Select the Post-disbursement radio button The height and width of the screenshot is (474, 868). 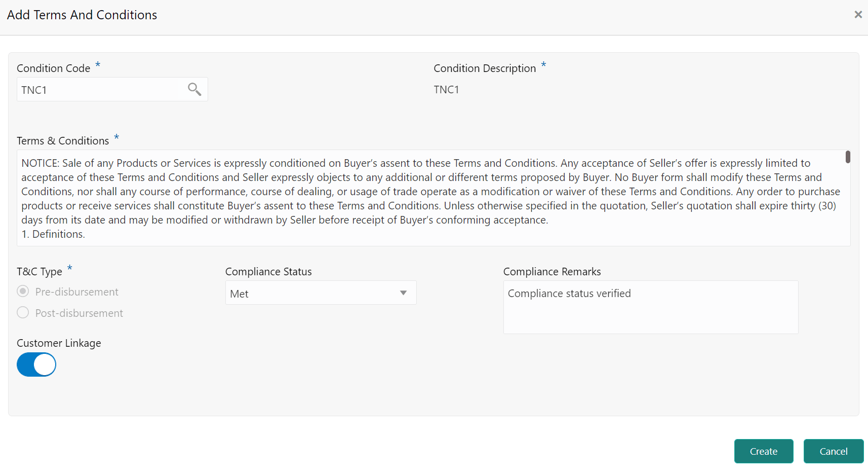(x=23, y=312)
